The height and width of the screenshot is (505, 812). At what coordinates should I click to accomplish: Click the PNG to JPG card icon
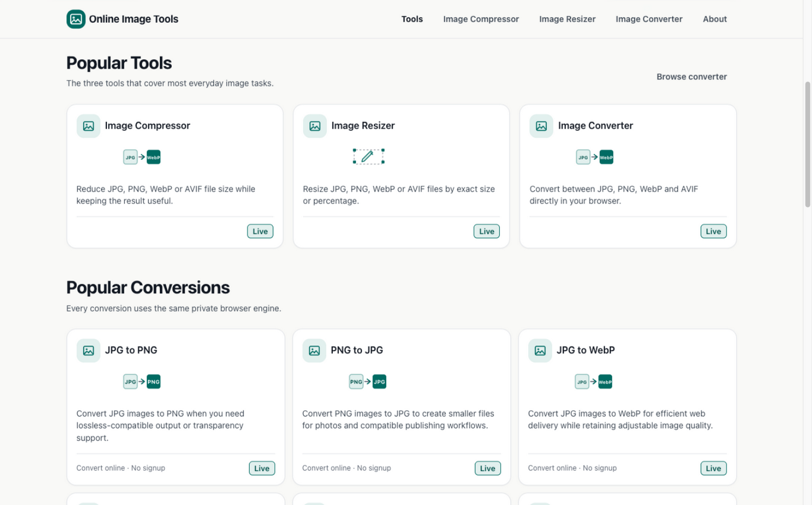pyautogui.click(x=314, y=351)
